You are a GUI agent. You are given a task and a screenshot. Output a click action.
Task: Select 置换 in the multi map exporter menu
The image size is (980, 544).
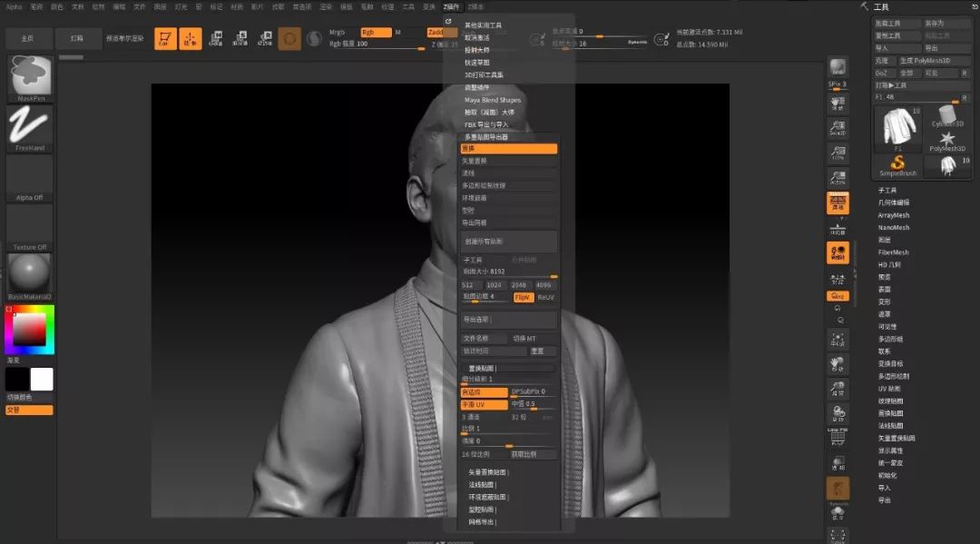[x=509, y=149]
